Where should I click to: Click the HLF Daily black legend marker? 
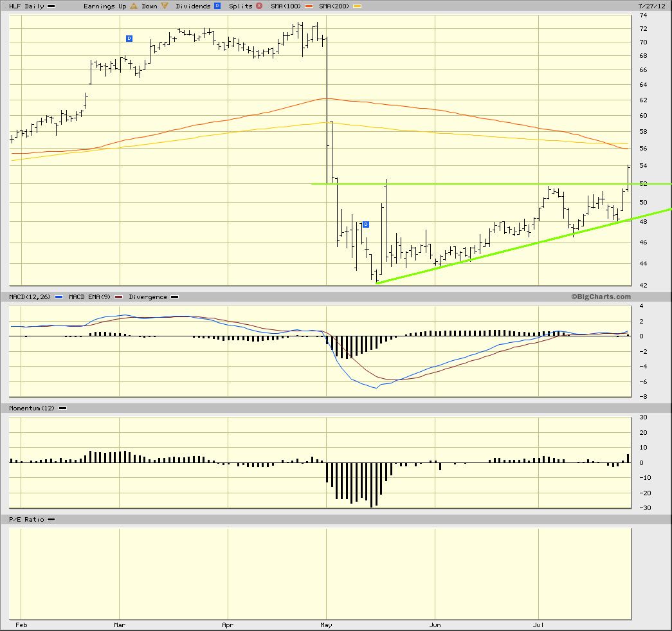(x=51, y=6)
